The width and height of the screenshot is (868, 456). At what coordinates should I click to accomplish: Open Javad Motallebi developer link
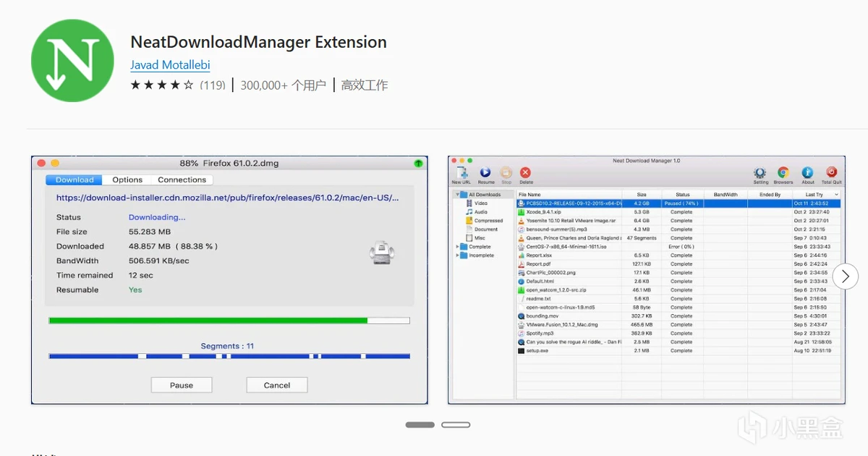[170, 65]
